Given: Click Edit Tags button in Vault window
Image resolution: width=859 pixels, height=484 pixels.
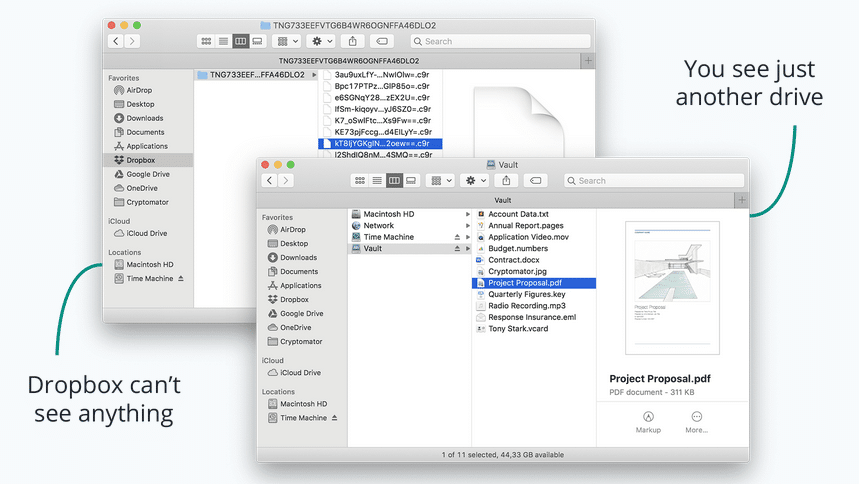Looking at the screenshot, I should tap(535, 180).
